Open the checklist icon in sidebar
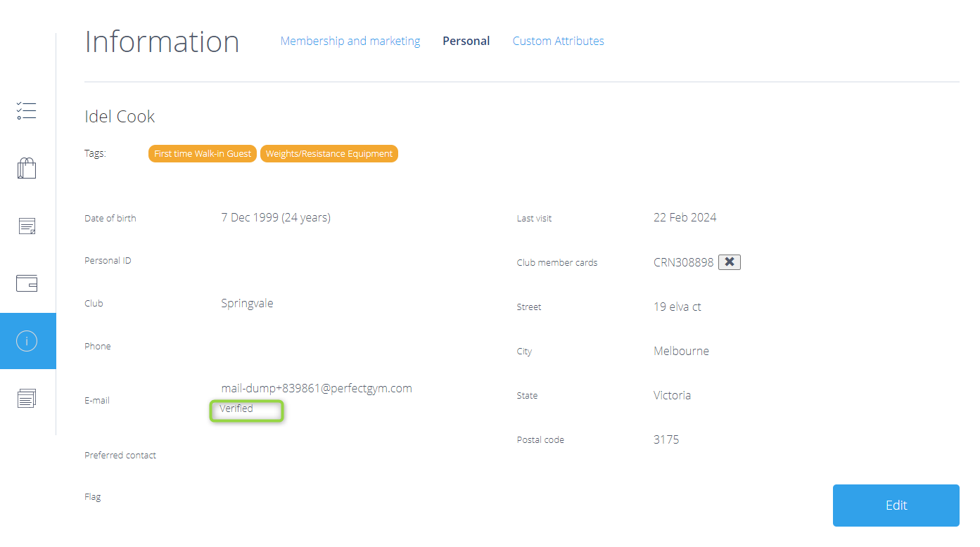Screen dimensions: 980x547 coord(27,111)
